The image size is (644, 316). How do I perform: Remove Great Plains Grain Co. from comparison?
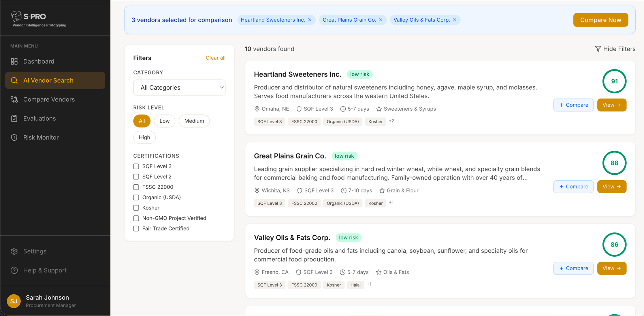pos(381,20)
